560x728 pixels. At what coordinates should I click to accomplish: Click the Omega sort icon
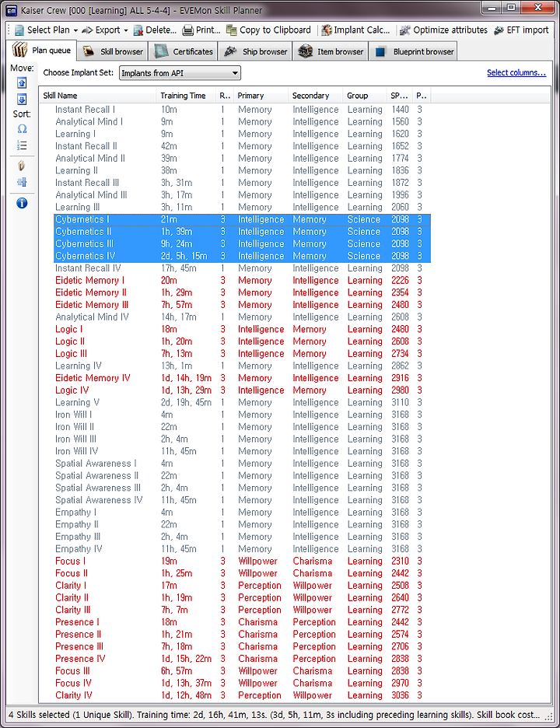[22, 129]
